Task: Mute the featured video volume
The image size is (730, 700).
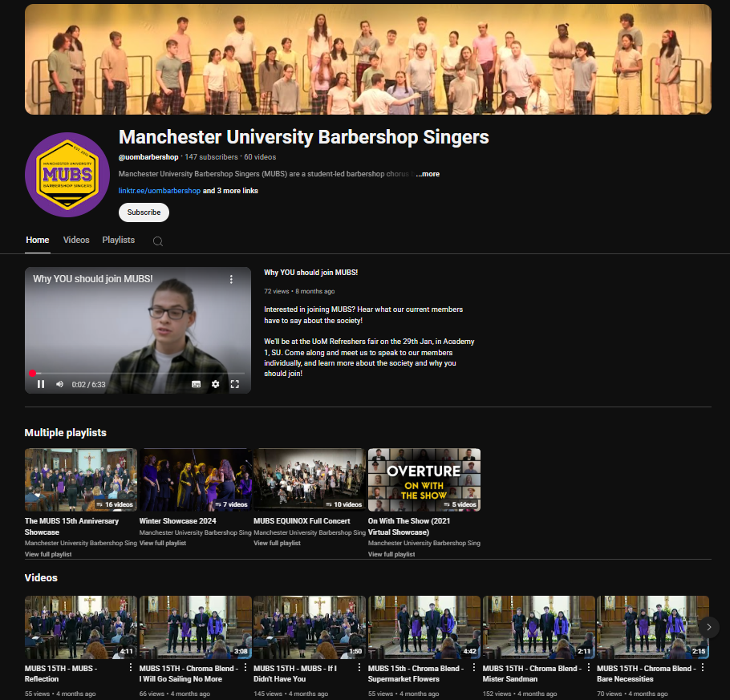Action: click(x=59, y=384)
